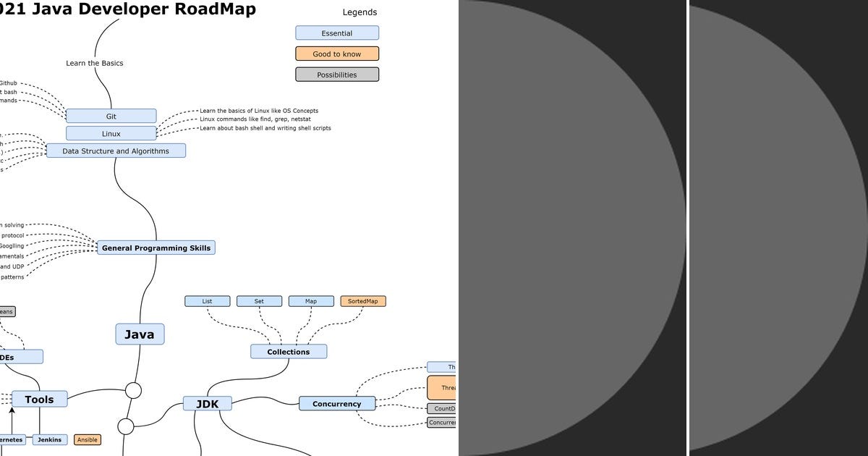Select the Linux node
The width and height of the screenshot is (868, 456).
111,133
